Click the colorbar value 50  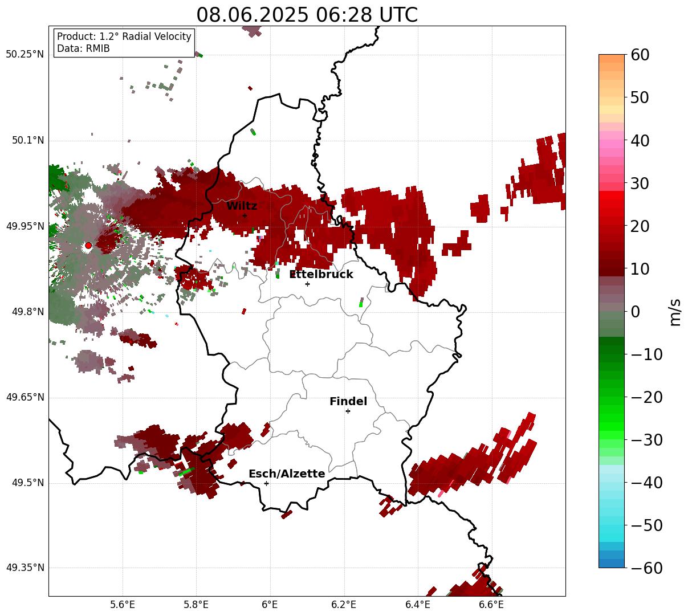click(x=639, y=97)
